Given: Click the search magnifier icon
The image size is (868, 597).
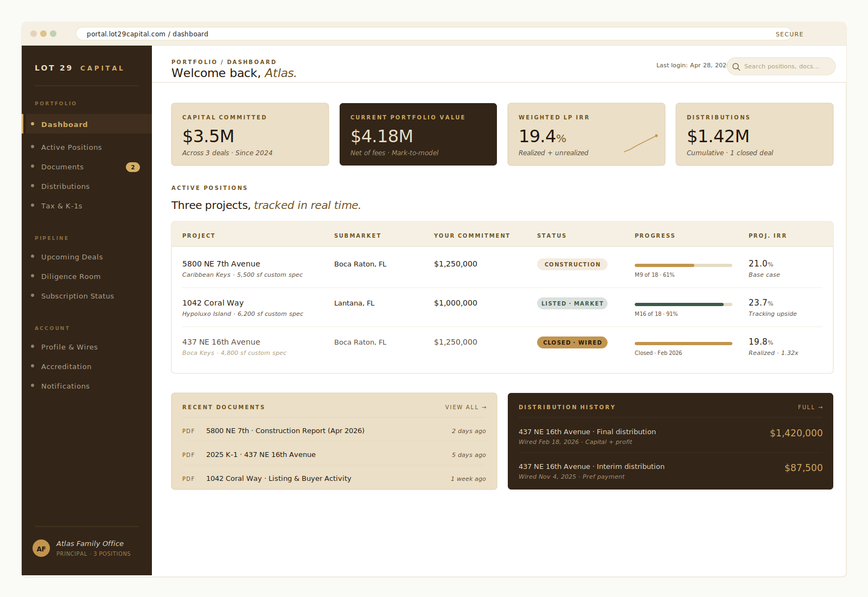Looking at the screenshot, I should pyautogui.click(x=736, y=67).
